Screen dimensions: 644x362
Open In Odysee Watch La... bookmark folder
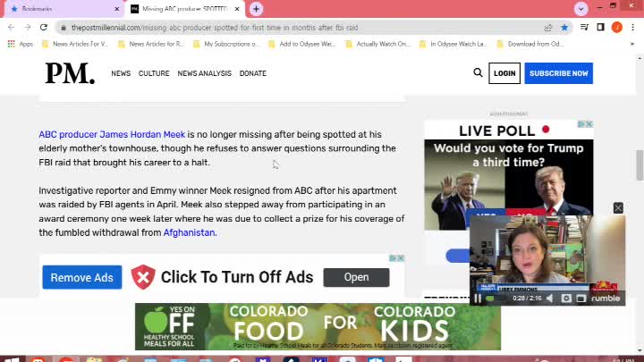[453, 44]
